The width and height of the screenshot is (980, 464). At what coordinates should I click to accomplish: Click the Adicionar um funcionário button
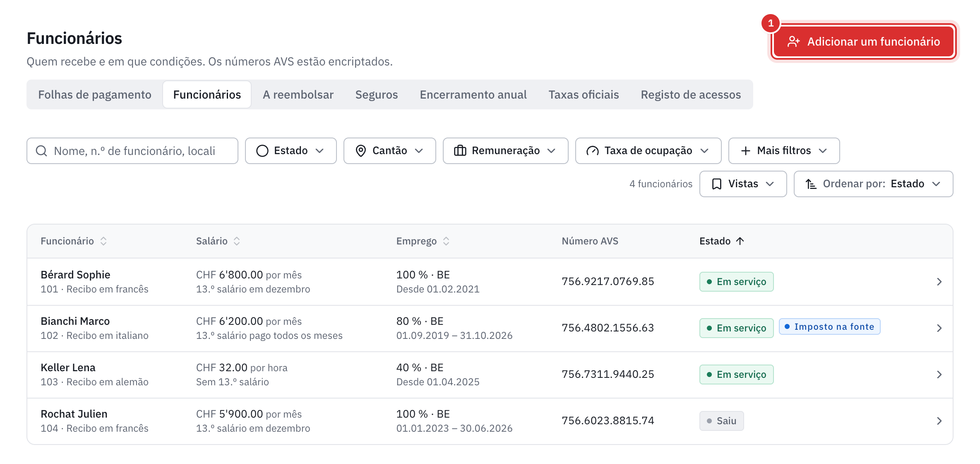(864, 41)
